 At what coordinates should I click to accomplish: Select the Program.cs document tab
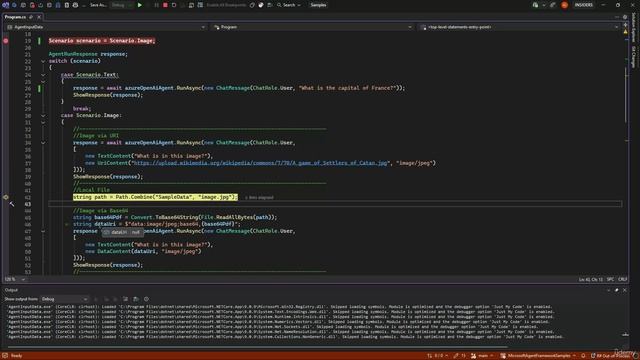15,17
